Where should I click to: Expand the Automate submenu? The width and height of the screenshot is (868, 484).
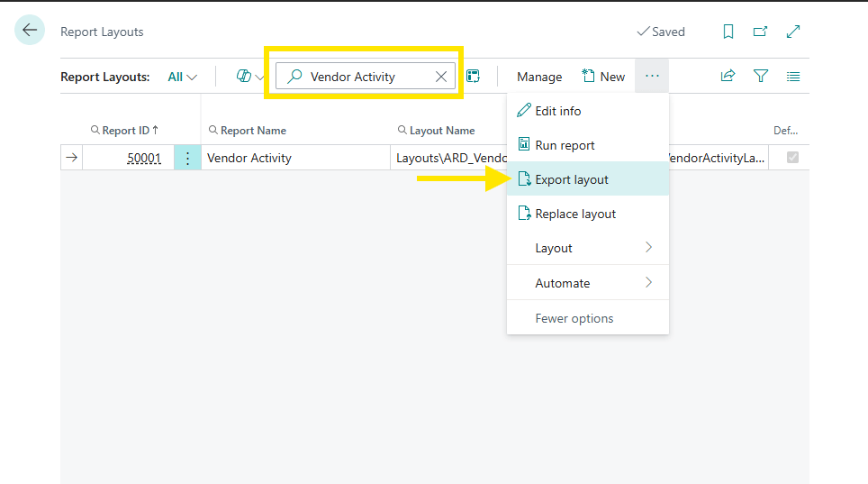click(588, 283)
